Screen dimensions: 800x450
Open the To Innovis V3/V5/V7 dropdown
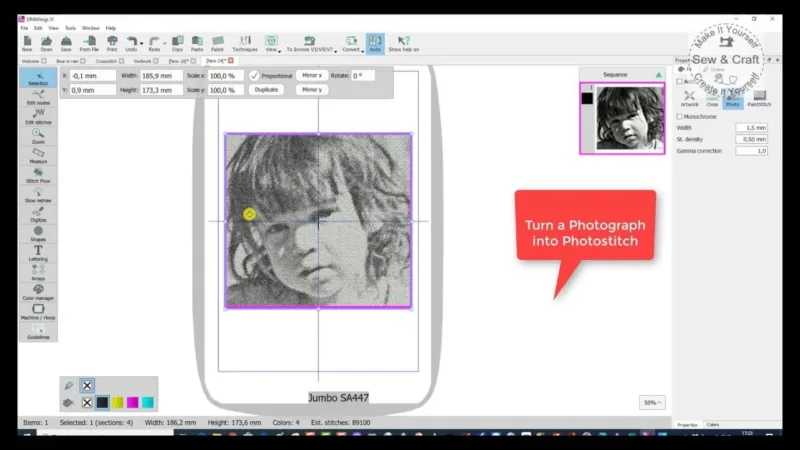tap(335, 51)
